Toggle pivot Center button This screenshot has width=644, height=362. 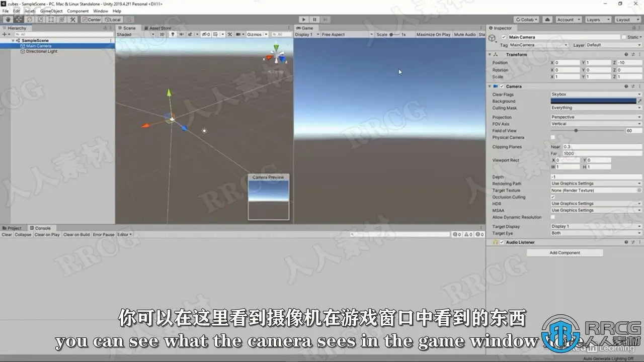[x=92, y=20]
